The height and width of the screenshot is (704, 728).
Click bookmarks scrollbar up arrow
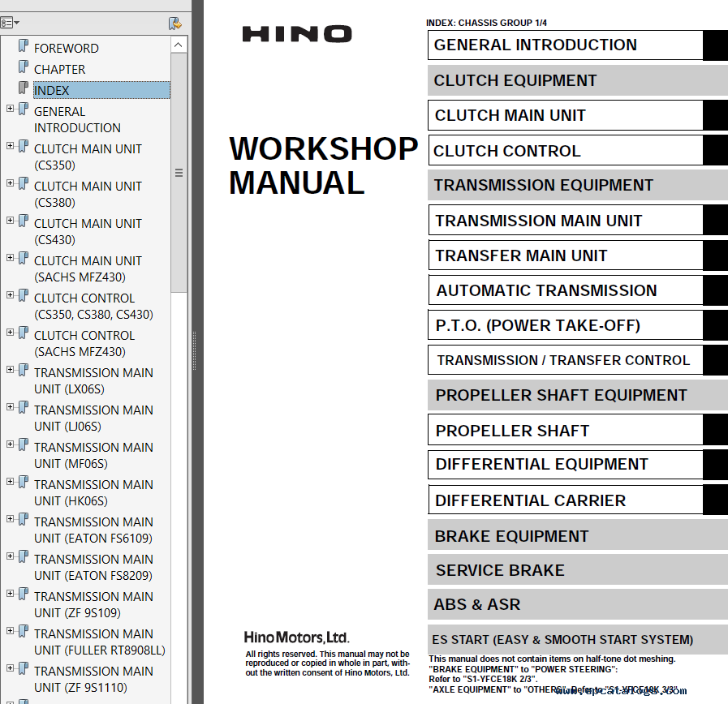179,45
